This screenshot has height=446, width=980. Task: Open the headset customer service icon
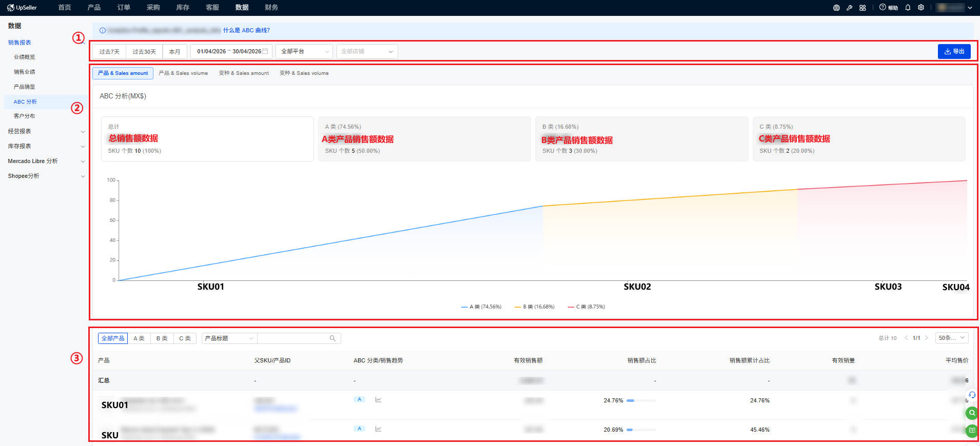pos(972,395)
